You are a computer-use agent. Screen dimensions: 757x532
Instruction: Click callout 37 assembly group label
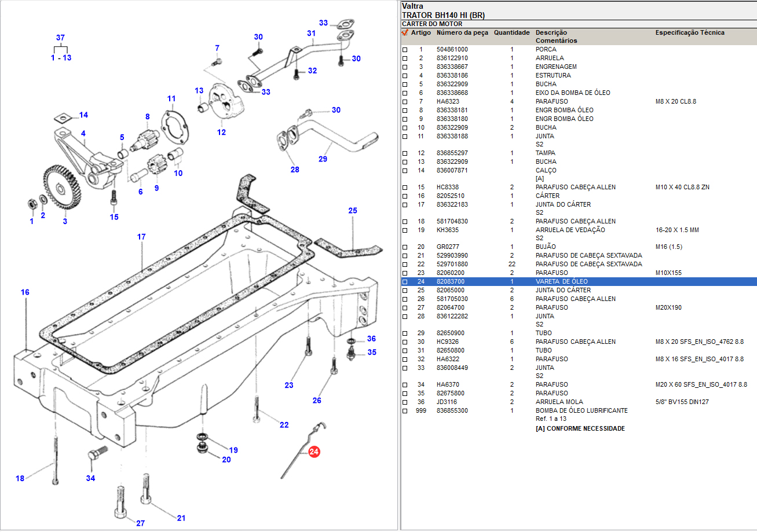click(60, 38)
